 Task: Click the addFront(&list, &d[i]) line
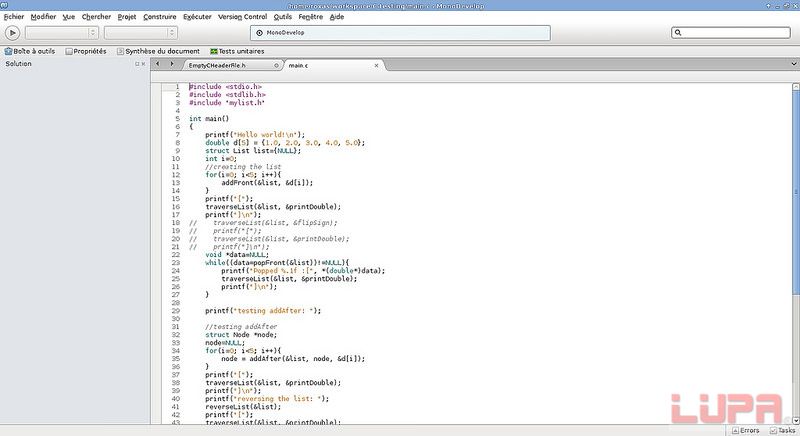[267, 183]
